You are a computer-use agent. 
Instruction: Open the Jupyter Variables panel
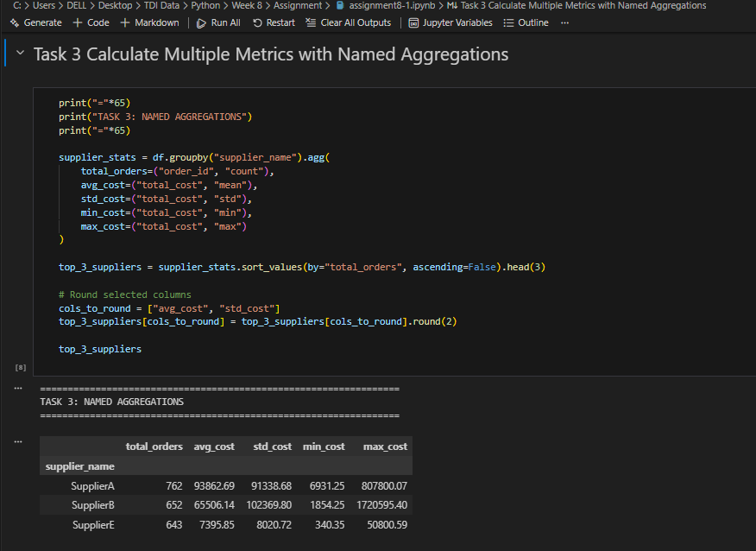pyautogui.click(x=450, y=22)
